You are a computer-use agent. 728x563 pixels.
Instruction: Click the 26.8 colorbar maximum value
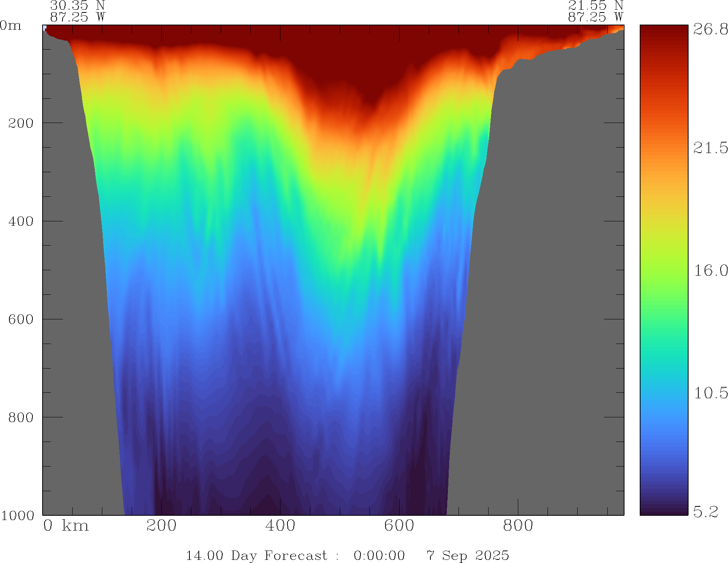(710, 29)
